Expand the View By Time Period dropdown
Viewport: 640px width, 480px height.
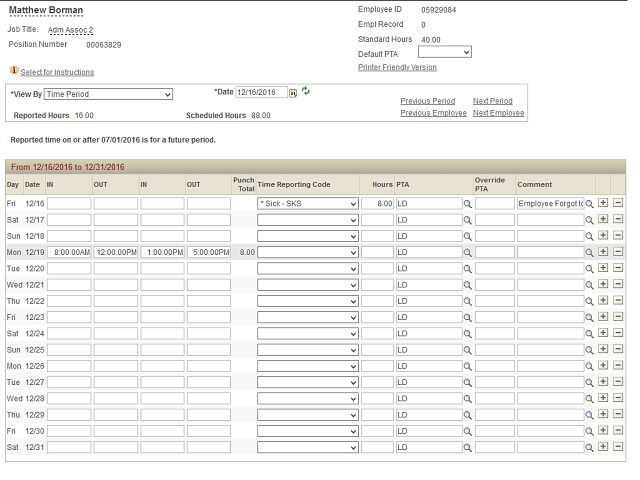tap(109, 94)
